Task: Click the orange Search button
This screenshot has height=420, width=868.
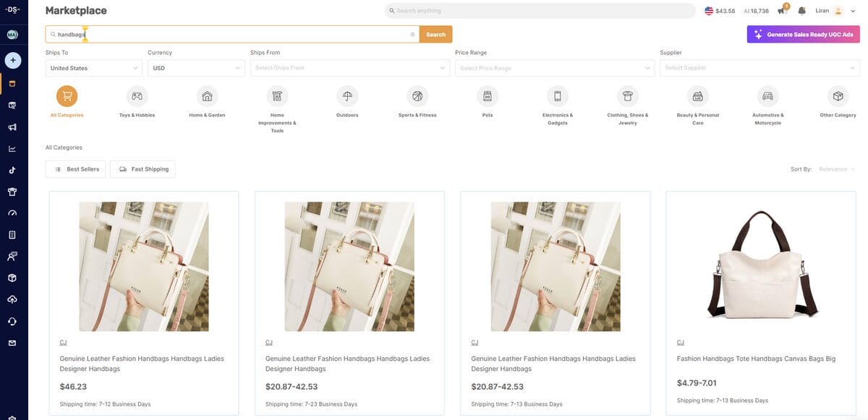Action: pyautogui.click(x=435, y=34)
